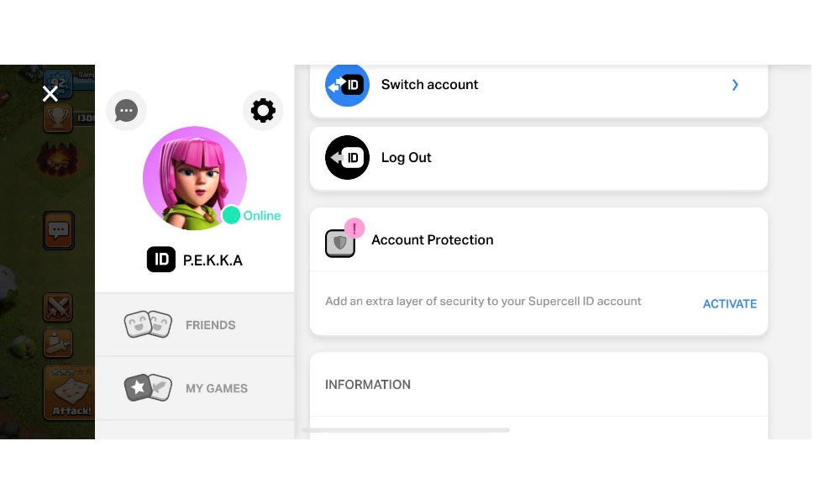Image resolution: width=819 pixels, height=504 pixels.
Task: Open the chat messages bubble icon
Action: point(126,111)
